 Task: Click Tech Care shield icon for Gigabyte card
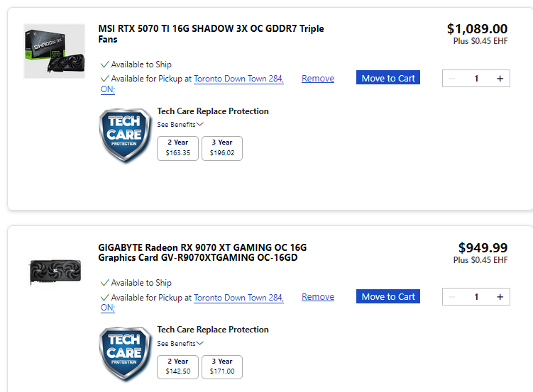coord(125,353)
